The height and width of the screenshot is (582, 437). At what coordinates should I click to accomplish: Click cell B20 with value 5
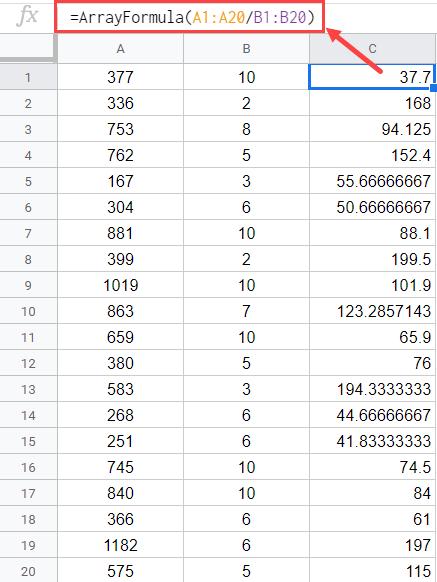[x=246, y=570]
